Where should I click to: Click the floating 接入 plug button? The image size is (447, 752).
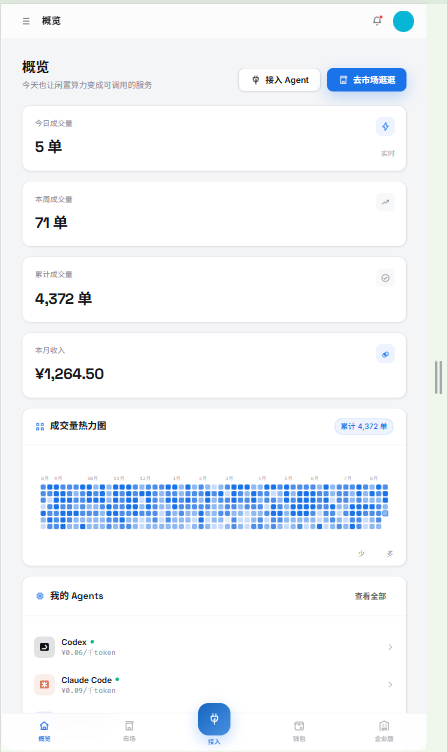click(214, 719)
